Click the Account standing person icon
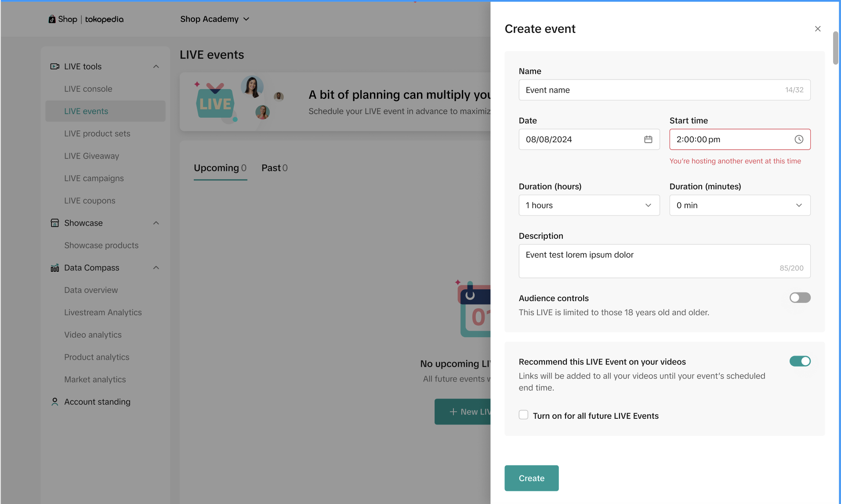 (54, 402)
